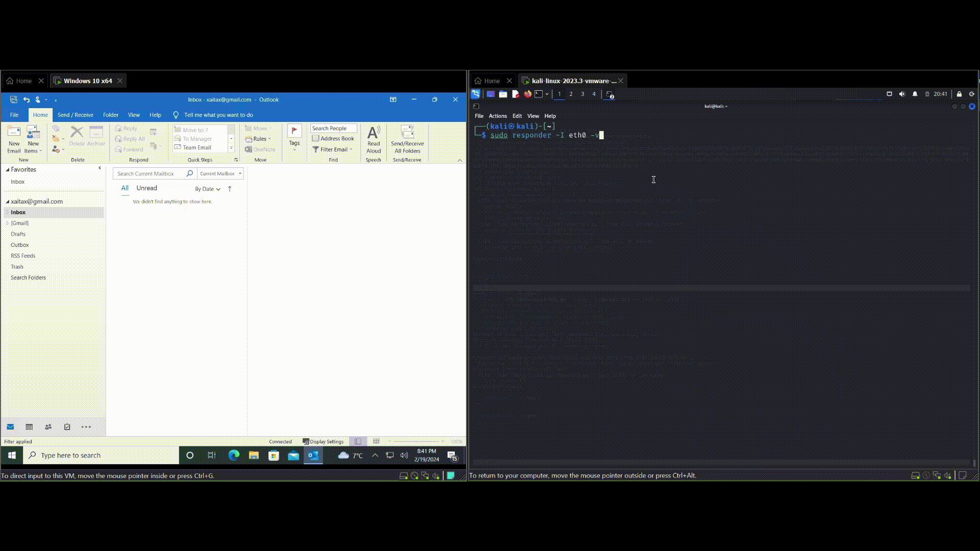
Task: Open the Folder ribbon tab
Action: click(x=111, y=115)
